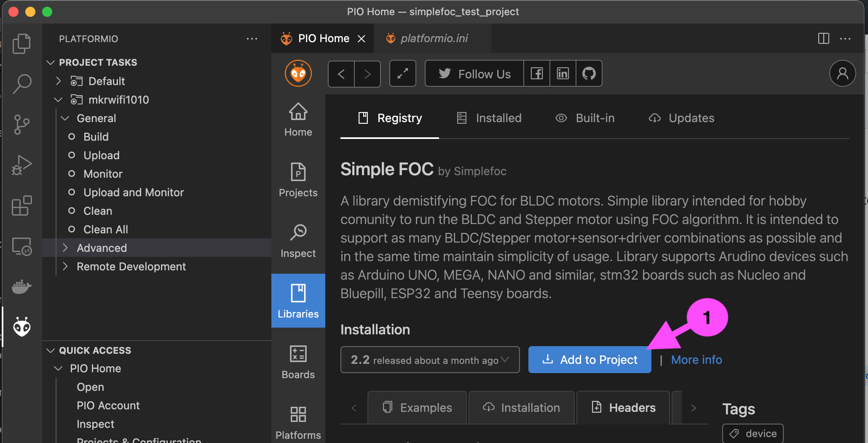This screenshot has height=443, width=868.
Task: Click the PlatformIO logo in PIO Home
Action: (x=298, y=74)
